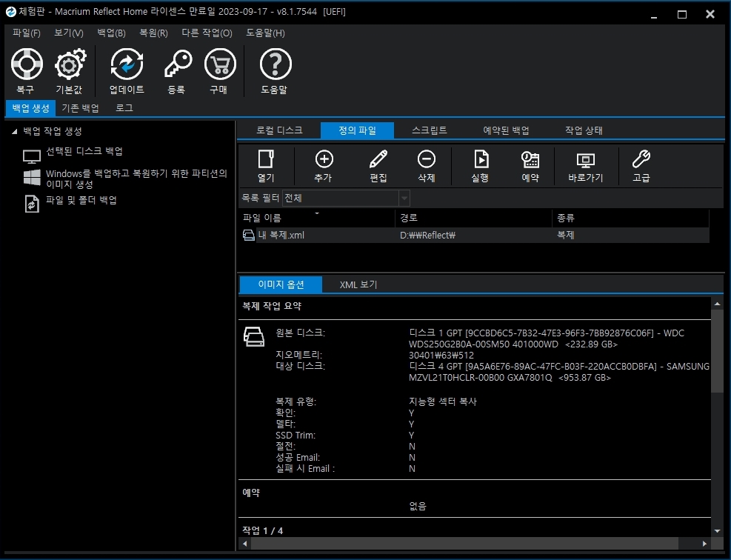Open 다른 작업(O) menu

[x=207, y=33]
